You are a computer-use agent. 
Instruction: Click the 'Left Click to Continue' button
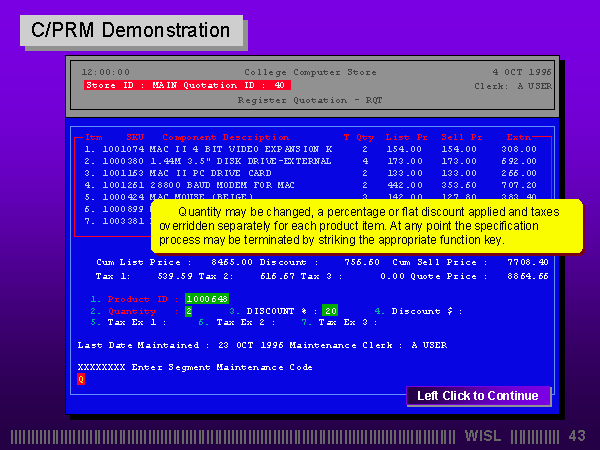click(478, 396)
